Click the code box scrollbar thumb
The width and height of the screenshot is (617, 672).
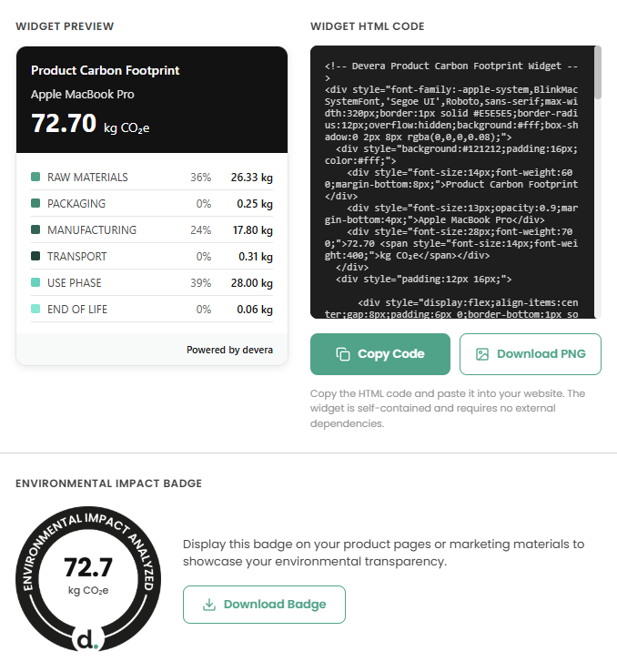[x=598, y=73]
